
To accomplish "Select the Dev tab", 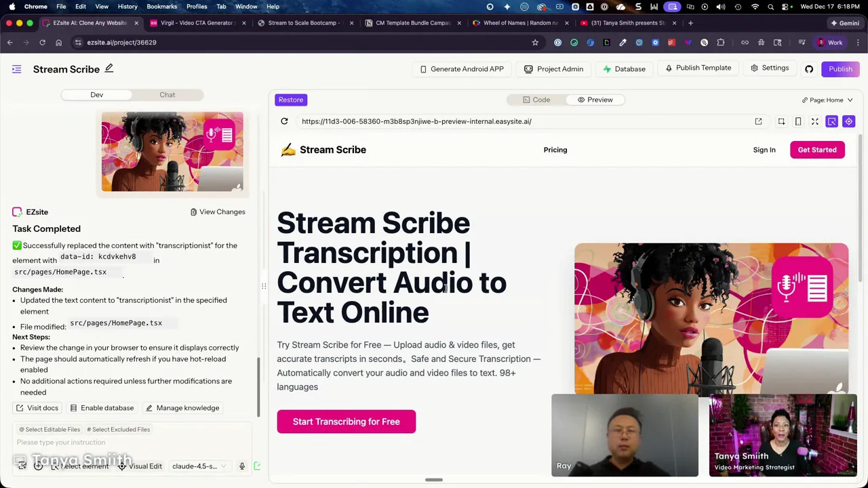I will tap(96, 94).
